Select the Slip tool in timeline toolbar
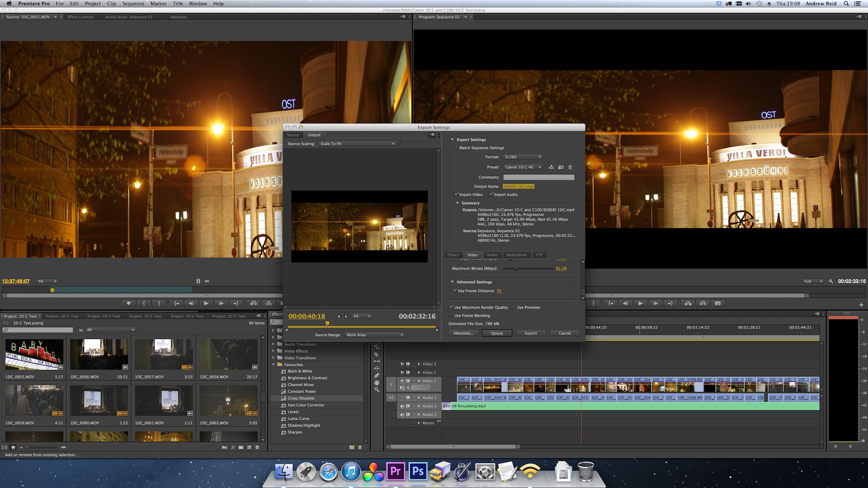This screenshot has height=488, width=868. (377, 361)
